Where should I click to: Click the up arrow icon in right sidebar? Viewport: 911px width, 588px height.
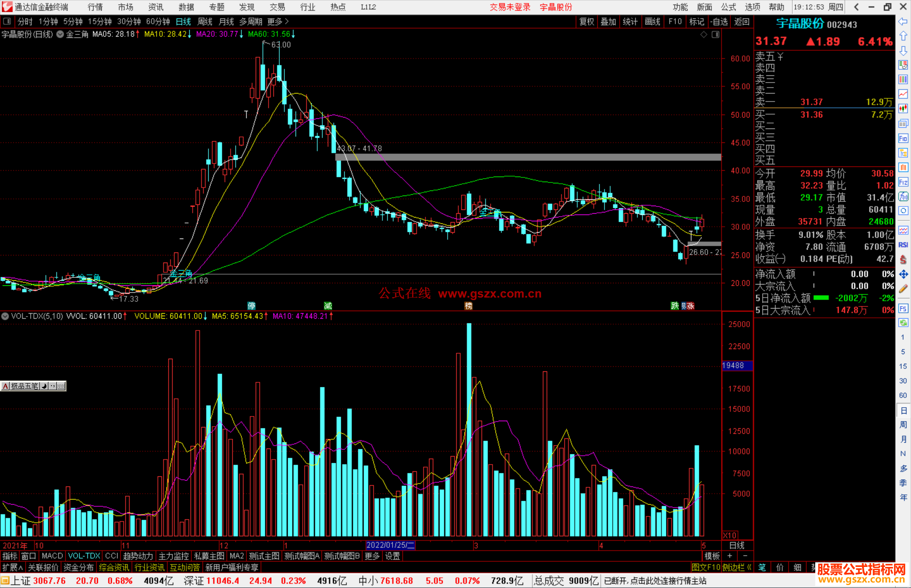[903, 36]
